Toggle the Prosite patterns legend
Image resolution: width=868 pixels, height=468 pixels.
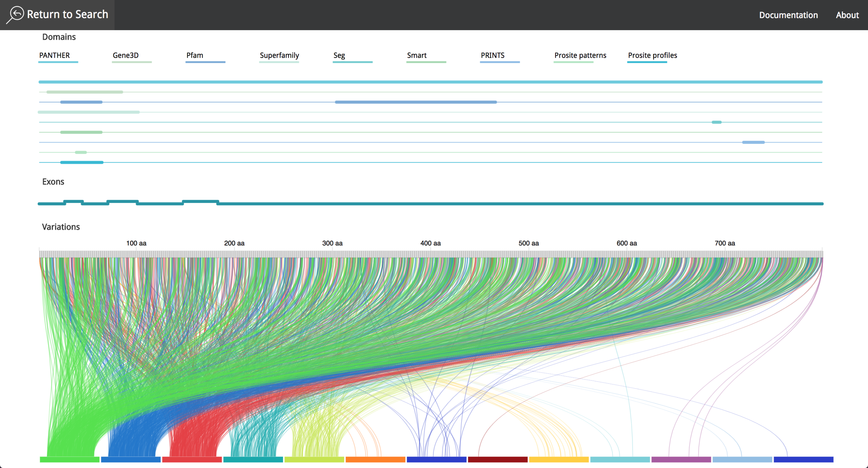point(580,57)
